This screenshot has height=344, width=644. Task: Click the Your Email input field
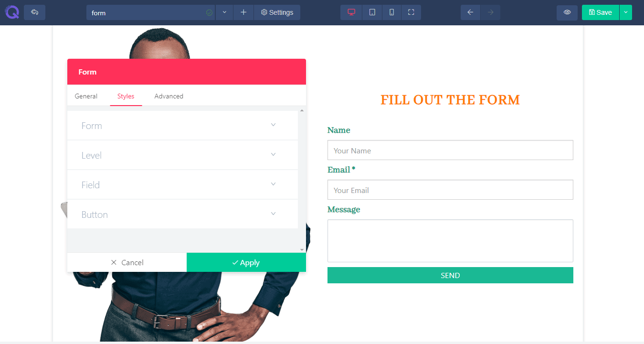click(x=450, y=190)
